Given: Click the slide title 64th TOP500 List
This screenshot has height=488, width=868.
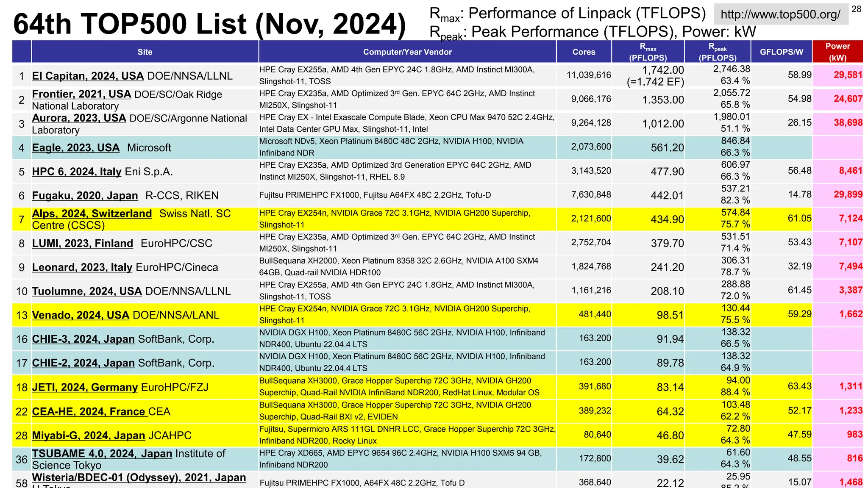Looking at the screenshot, I should tap(209, 23).
